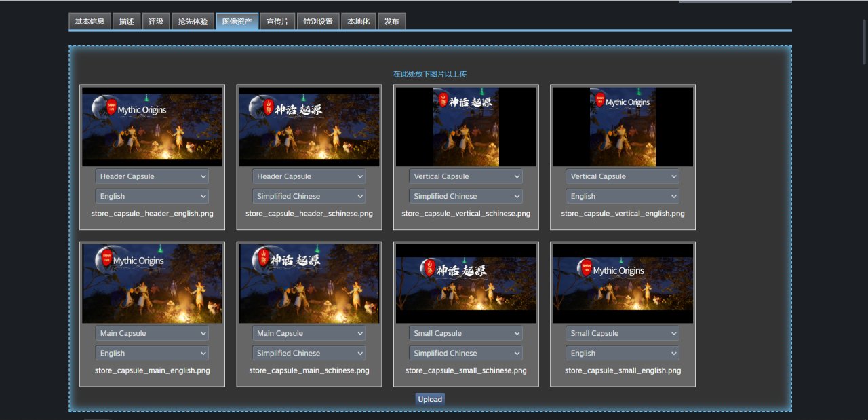Open type dropdown for store_capsule_vertical_schinese.png
The height and width of the screenshot is (420, 868).
(466, 176)
